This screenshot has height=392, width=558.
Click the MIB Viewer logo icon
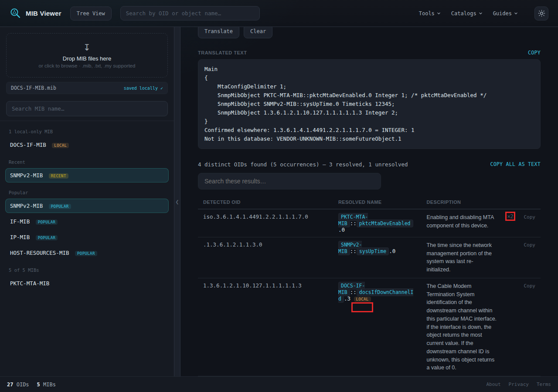(x=15, y=13)
